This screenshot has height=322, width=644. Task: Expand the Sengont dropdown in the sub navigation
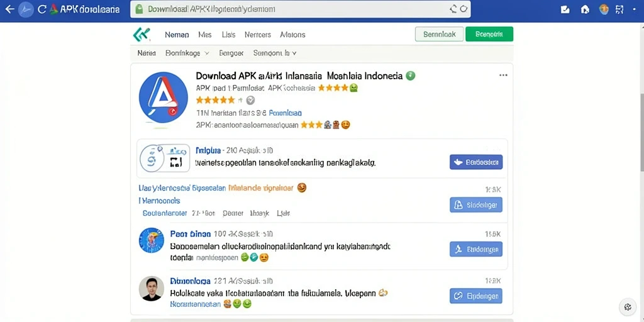pyautogui.click(x=275, y=53)
